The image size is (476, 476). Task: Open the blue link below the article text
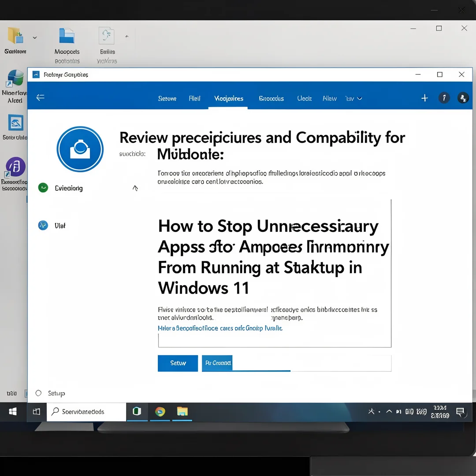click(220, 328)
